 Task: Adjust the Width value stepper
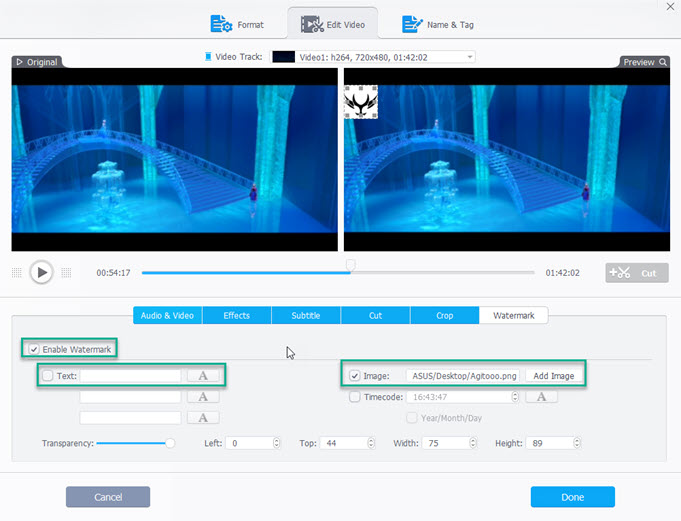click(x=473, y=443)
